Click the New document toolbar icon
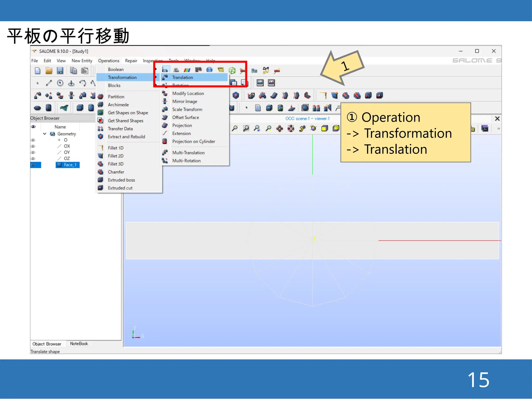 click(x=38, y=71)
